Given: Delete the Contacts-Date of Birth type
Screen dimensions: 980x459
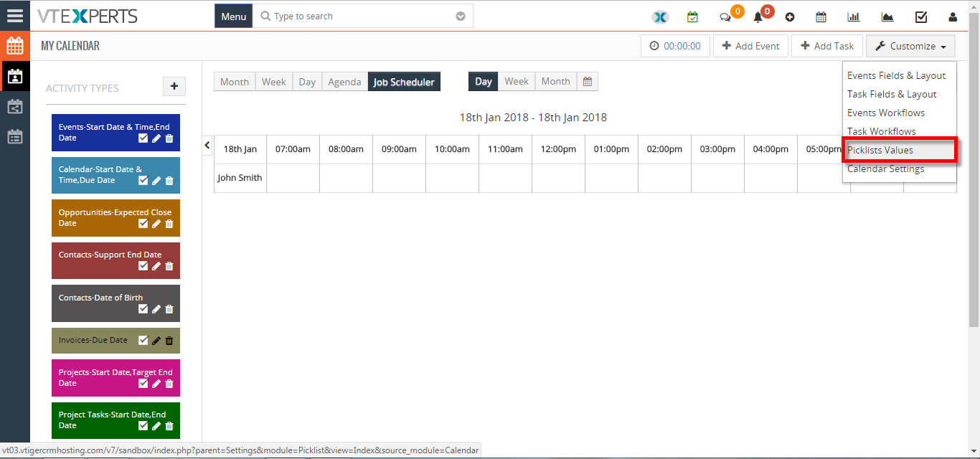Looking at the screenshot, I should (169, 309).
